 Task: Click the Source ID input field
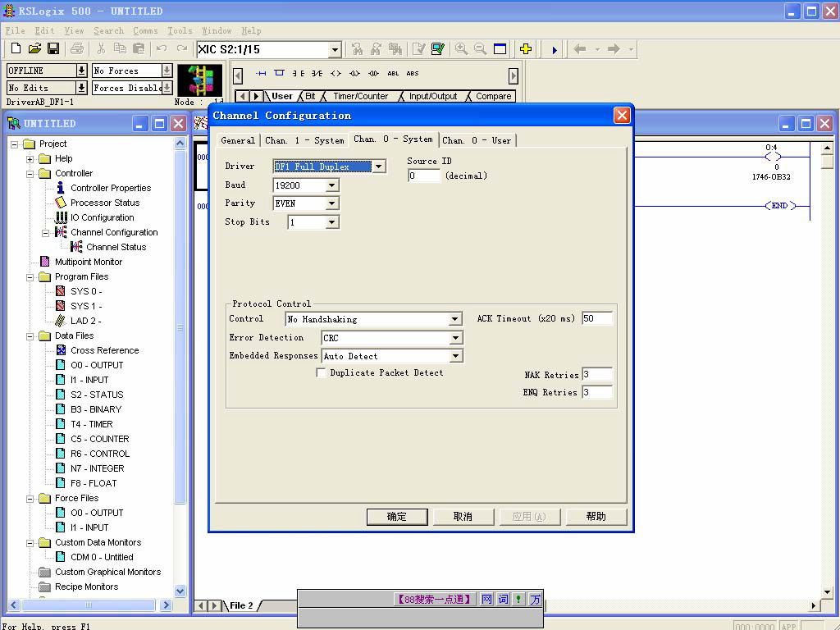424,176
